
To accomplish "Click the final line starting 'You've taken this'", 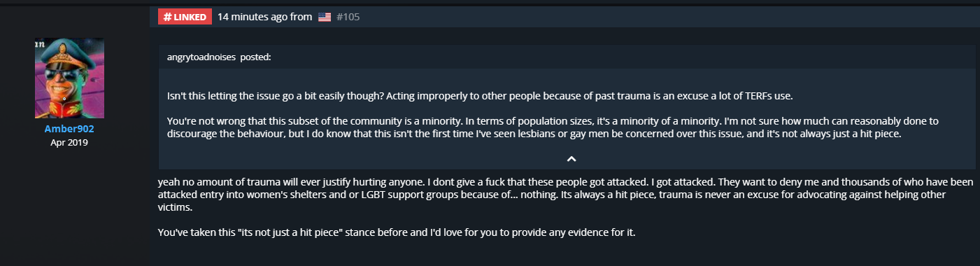I will coord(397,232).
